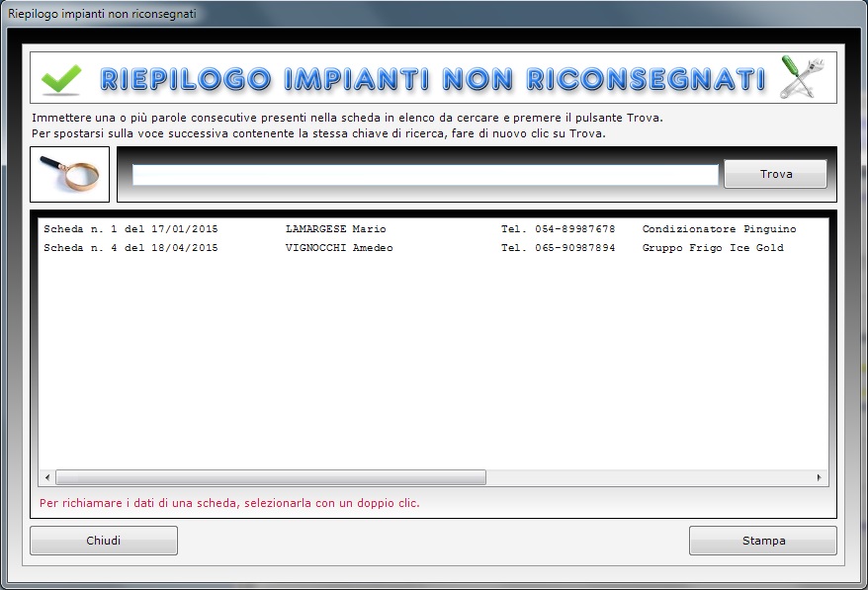The width and height of the screenshot is (868, 590).
Task: Click the Gruppo Frigo Ice Gold entry
Action: (x=713, y=248)
